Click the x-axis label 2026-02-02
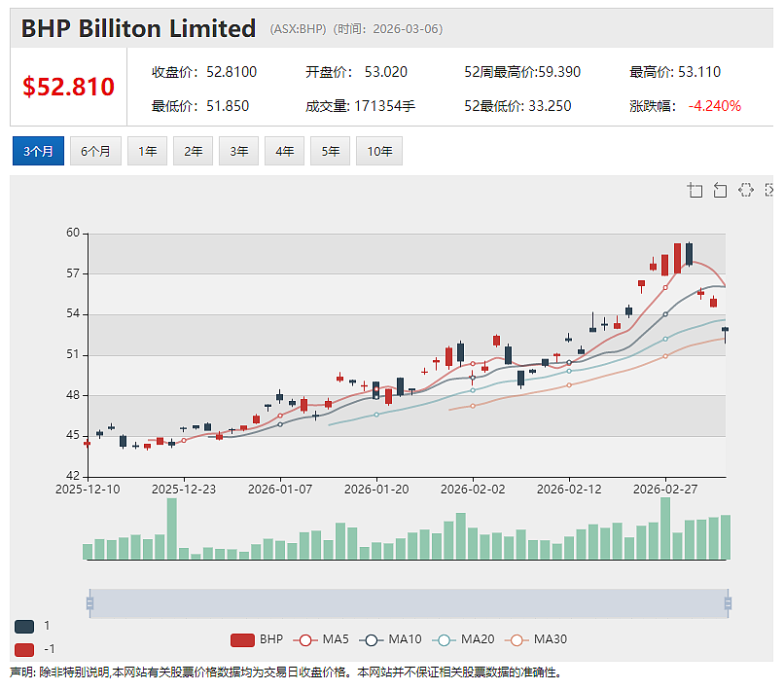This screenshot has height=690, width=784. pyautogui.click(x=473, y=490)
